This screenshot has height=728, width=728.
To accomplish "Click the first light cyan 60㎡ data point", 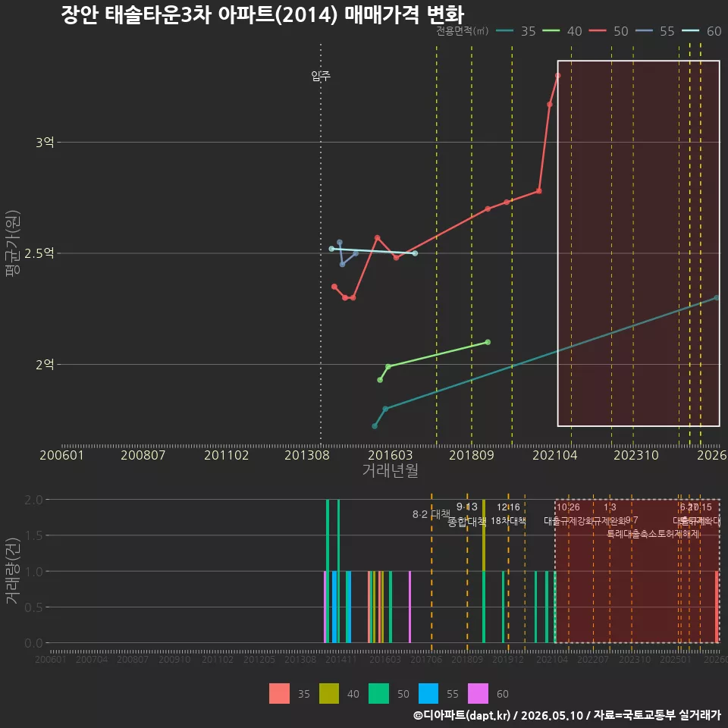I will click(x=331, y=249).
